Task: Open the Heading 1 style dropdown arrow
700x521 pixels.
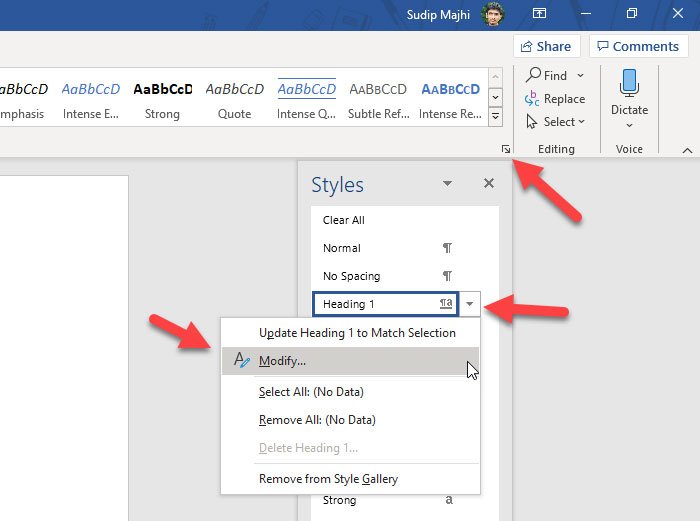Action: (470, 304)
